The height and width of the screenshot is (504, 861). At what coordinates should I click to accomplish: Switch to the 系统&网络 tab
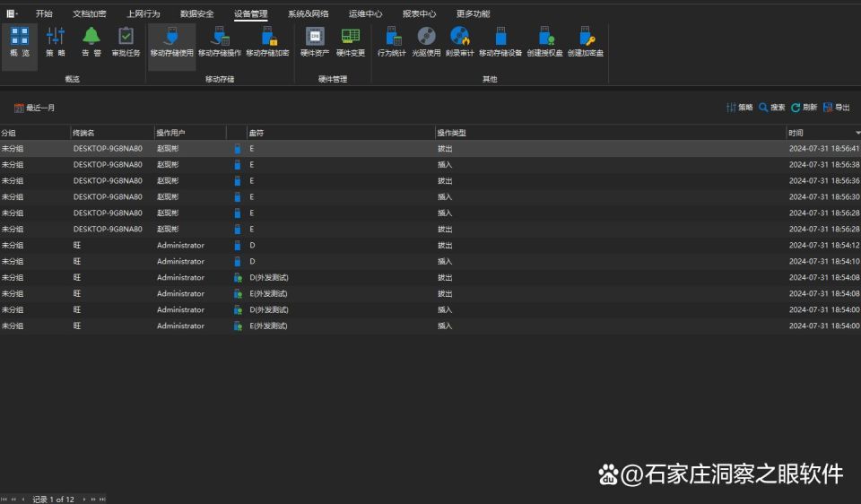point(308,13)
